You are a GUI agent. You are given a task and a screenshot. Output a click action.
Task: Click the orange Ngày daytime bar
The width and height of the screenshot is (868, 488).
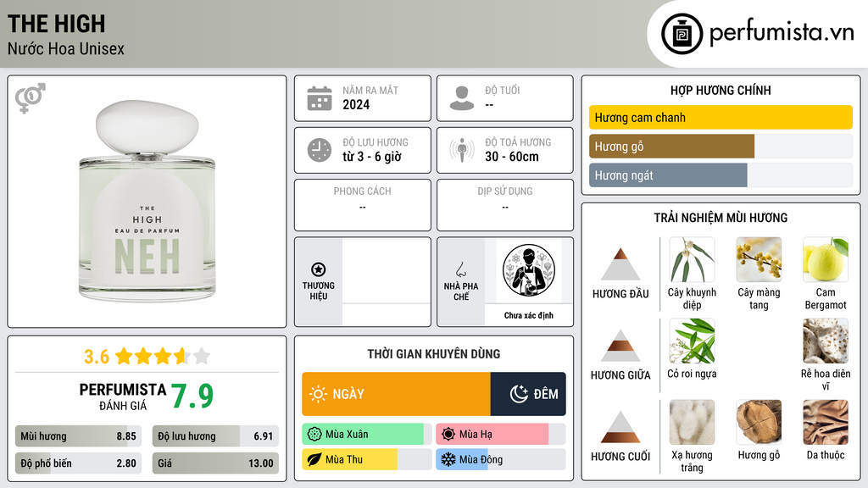point(397,394)
